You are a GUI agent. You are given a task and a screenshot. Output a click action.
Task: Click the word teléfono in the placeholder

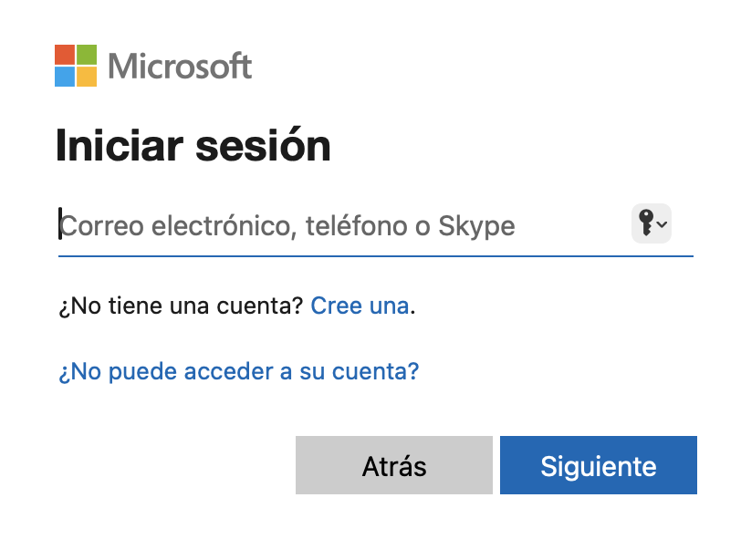pos(357,225)
